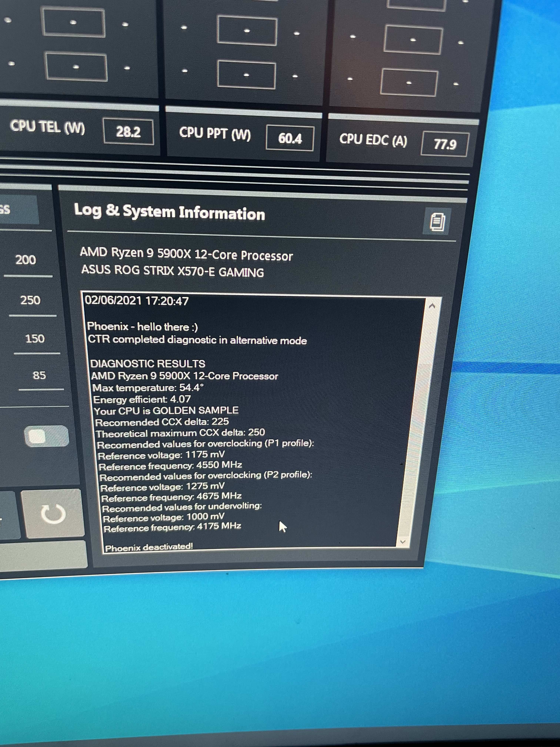Image resolution: width=560 pixels, height=747 pixels.
Task: Click 'Reference frequency: 4550 MHz' line
Action: [171, 465]
